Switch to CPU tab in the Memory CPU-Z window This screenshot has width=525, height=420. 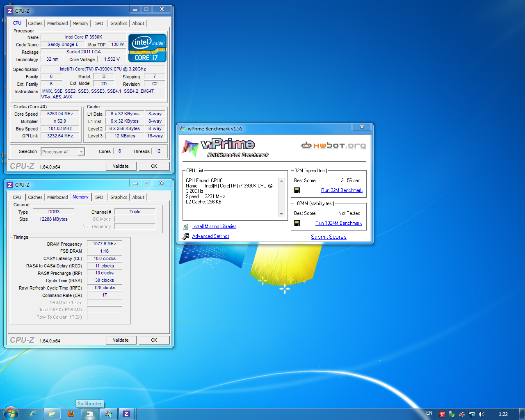point(17,197)
